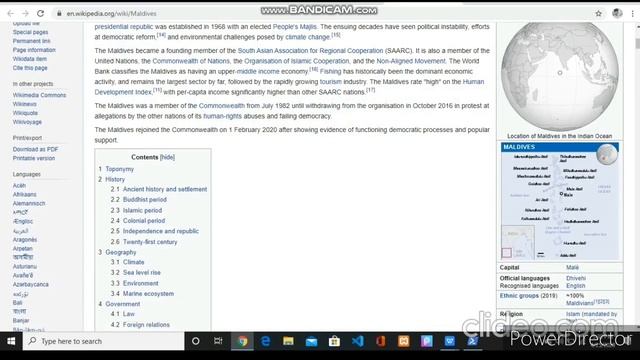Screen dimensions: 640x360
Task: Open South Asian Association for Regional Cooperation link
Action: (310, 51)
